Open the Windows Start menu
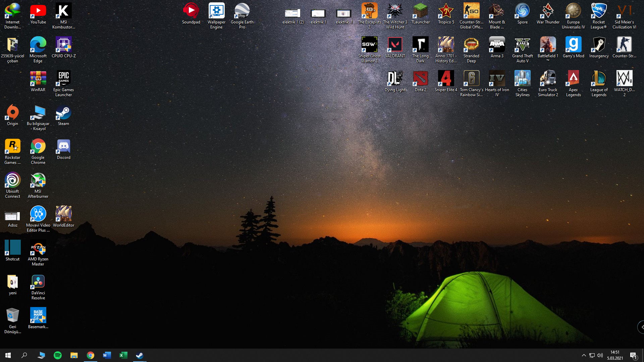The height and width of the screenshot is (362, 644). pos(8,355)
